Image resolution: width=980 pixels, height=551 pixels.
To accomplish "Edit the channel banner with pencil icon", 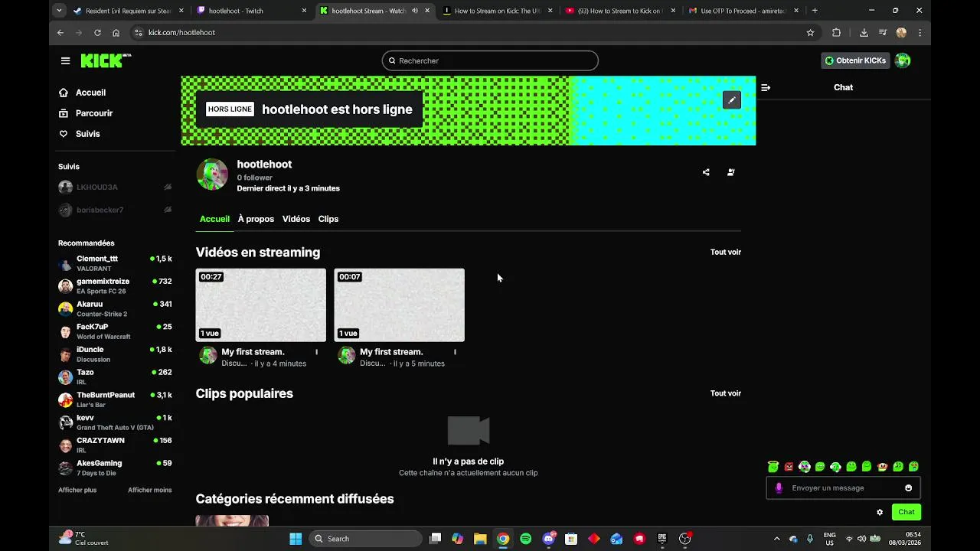I will [731, 100].
